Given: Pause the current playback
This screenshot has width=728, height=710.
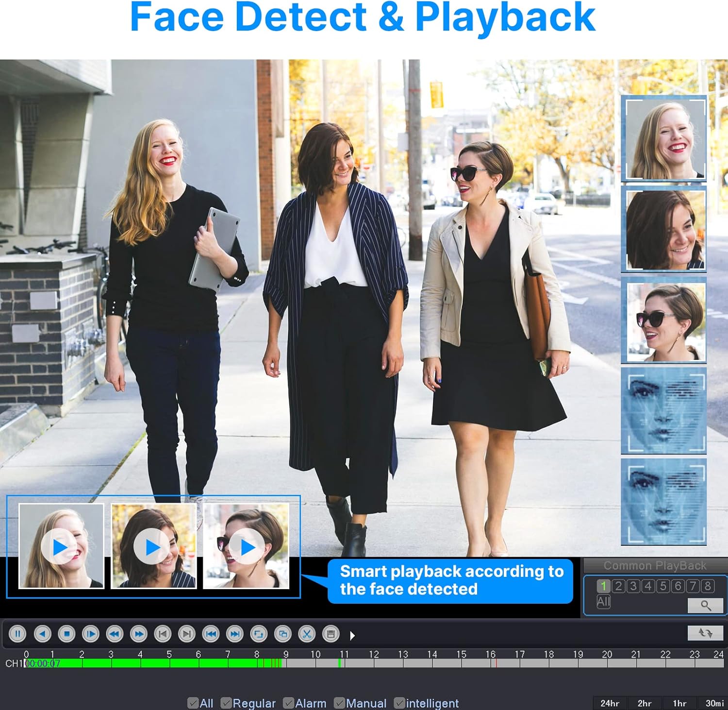Looking at the screenshot, I should (17, 633).
